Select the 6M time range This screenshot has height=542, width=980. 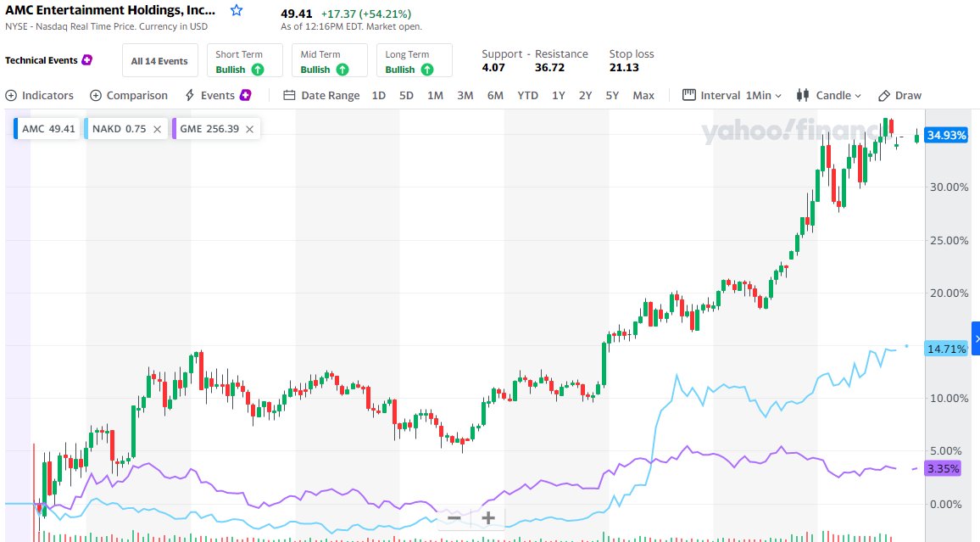coord(496,96)
